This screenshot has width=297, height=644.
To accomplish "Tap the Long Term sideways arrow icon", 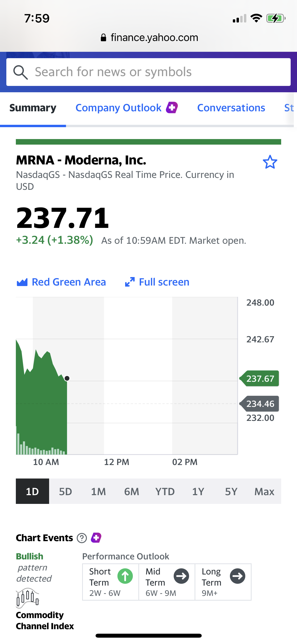I will (238, 576).
